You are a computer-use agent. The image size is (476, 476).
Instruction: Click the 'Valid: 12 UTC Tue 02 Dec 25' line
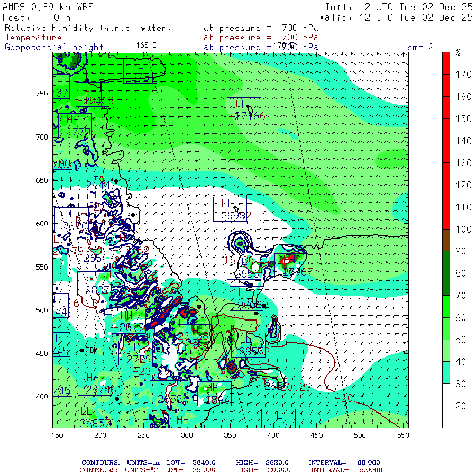[396, 17]
